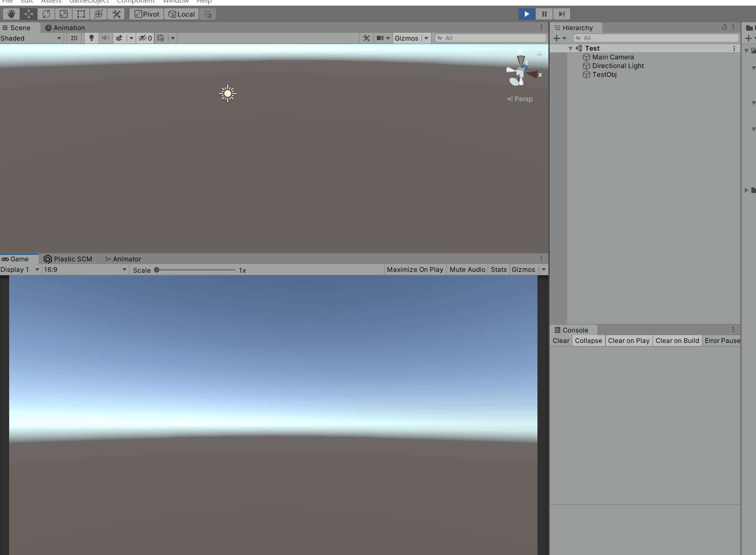Viewport: 756px width, 555px height.
Task: Open Console panel more options
Action: tap(733, 330)
